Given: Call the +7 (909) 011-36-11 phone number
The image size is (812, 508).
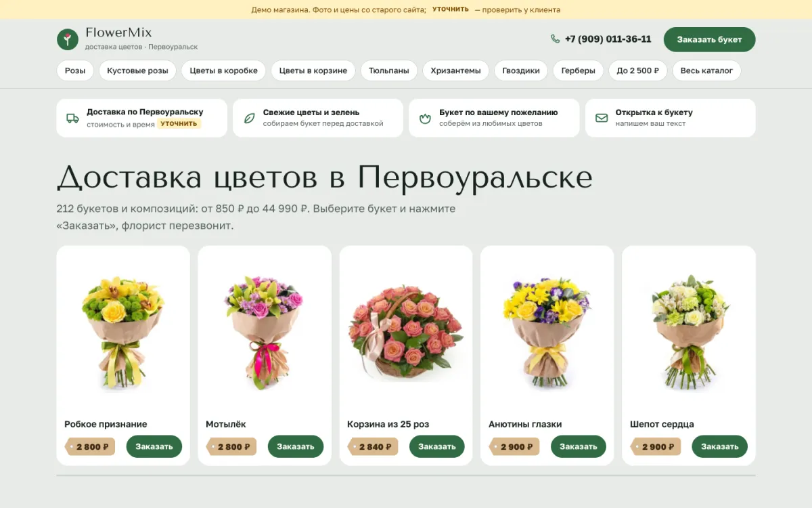Looking at the screenshot, I should pyautogui.click(x=608, y=39).
